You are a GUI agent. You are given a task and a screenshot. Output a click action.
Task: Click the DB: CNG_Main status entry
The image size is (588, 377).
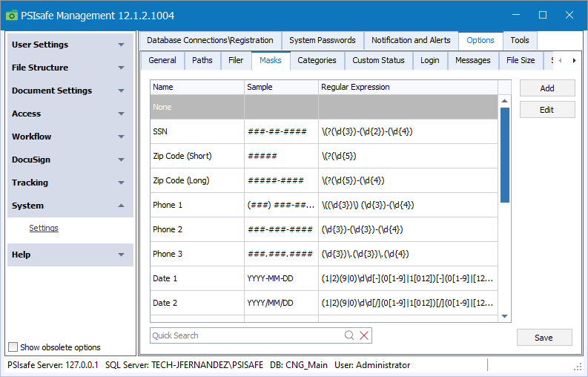(x=299, y=365)
